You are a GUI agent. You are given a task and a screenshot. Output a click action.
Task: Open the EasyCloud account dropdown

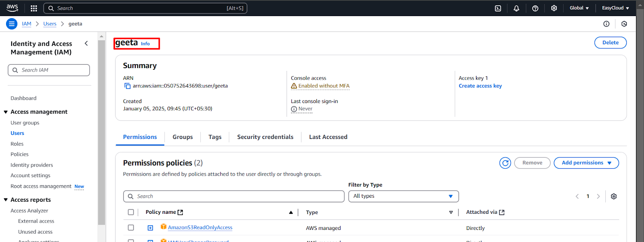click(x=615, y=8)
